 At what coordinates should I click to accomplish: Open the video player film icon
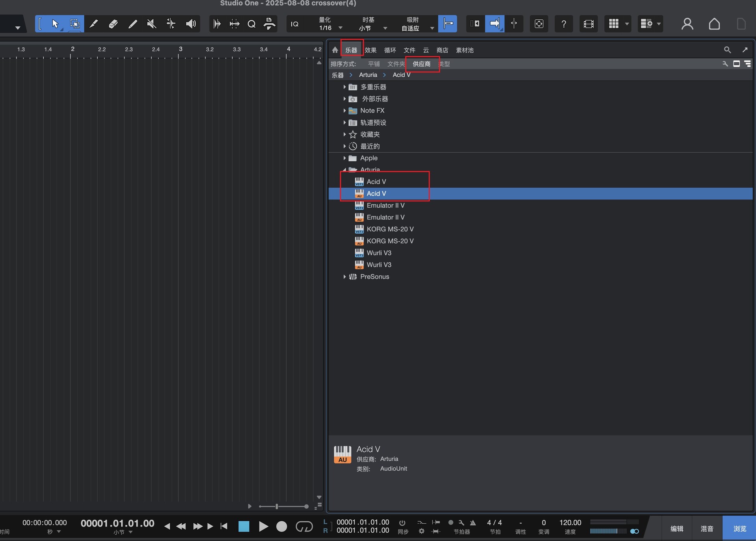(588, 24)
